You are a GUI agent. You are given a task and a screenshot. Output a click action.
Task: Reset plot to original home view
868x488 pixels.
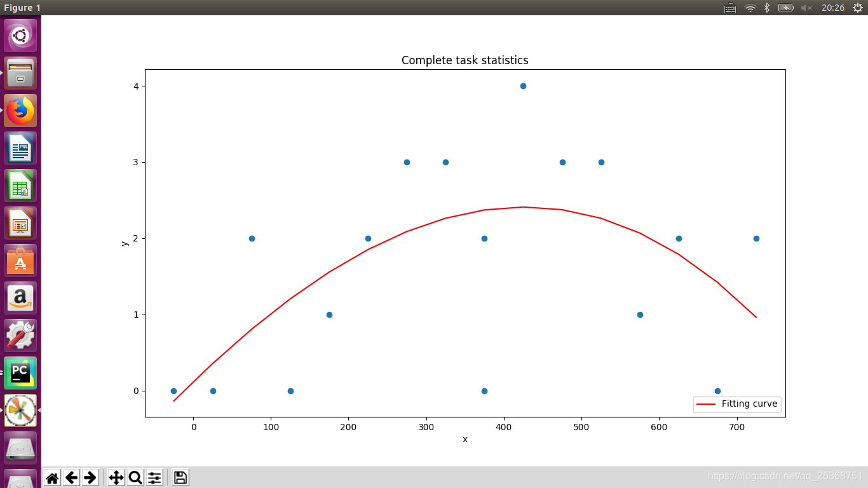coord(53,478)
